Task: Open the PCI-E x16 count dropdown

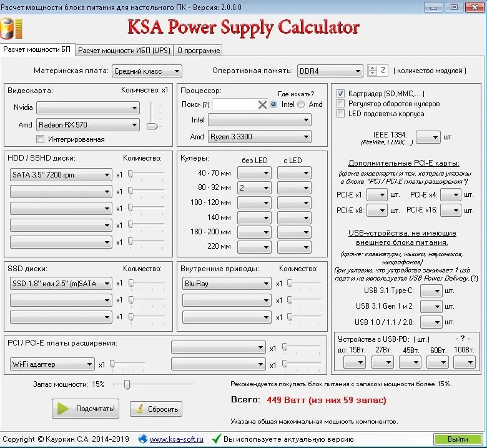Action: point(451,211)
